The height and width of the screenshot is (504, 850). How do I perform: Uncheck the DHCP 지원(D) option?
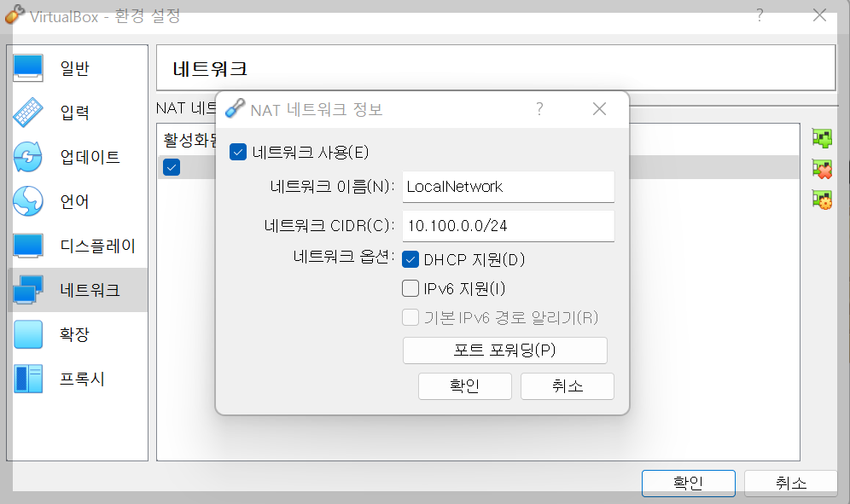click(x=410, y=259)
